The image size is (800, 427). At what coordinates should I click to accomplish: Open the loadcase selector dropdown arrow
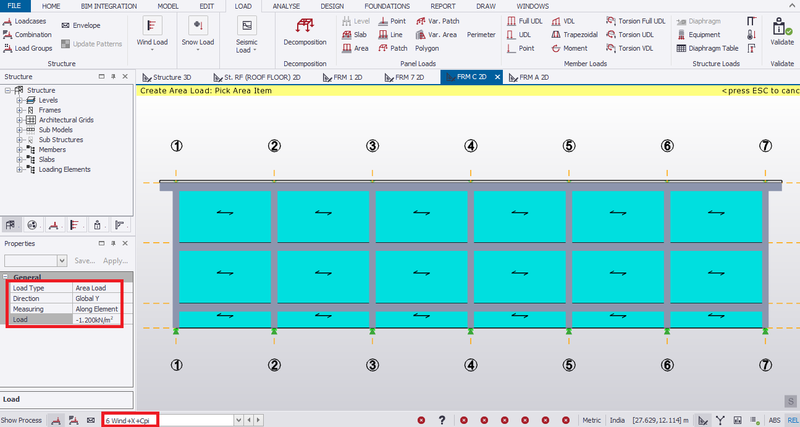click(239, 420)
